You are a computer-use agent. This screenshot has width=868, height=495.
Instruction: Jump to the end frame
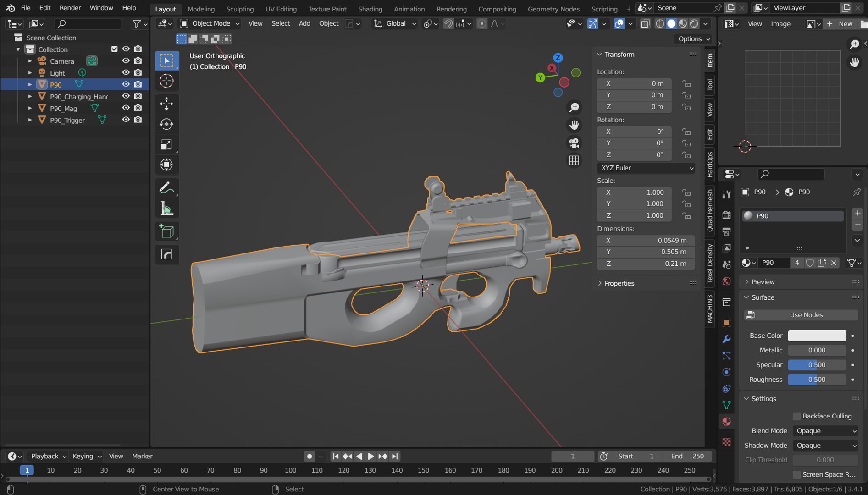tap(395, 456)
